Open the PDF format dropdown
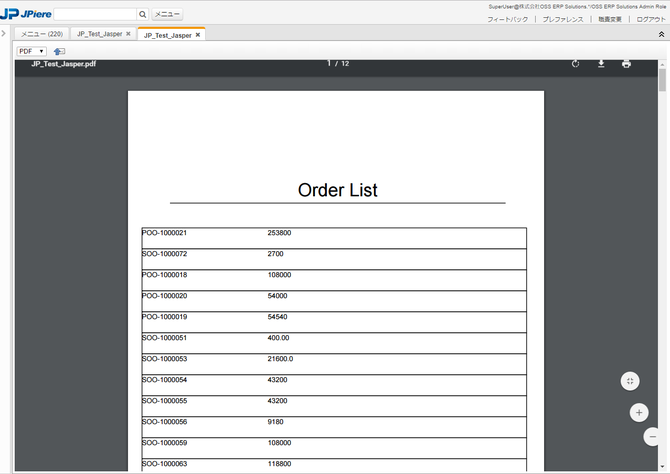Viewport: 670px width, 474px height. pyautogui.click(x=32, y=51)
